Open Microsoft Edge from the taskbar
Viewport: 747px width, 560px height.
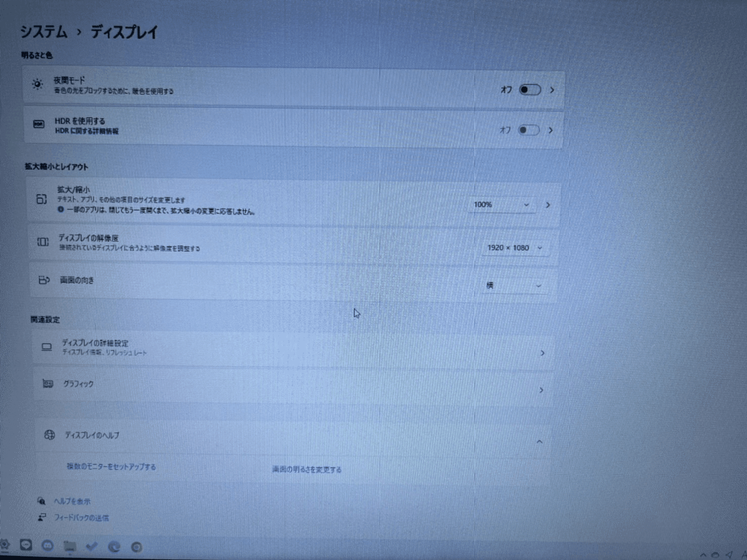click(114, 547)
